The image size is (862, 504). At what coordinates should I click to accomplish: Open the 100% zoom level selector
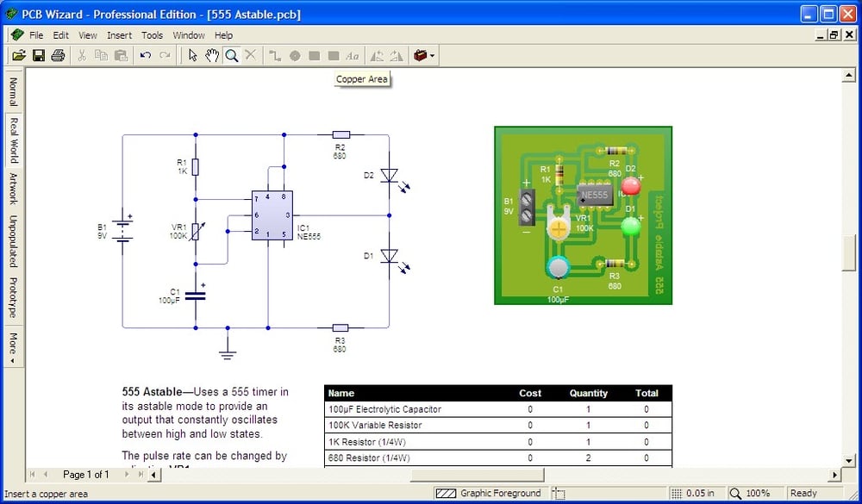coord(755,493)
